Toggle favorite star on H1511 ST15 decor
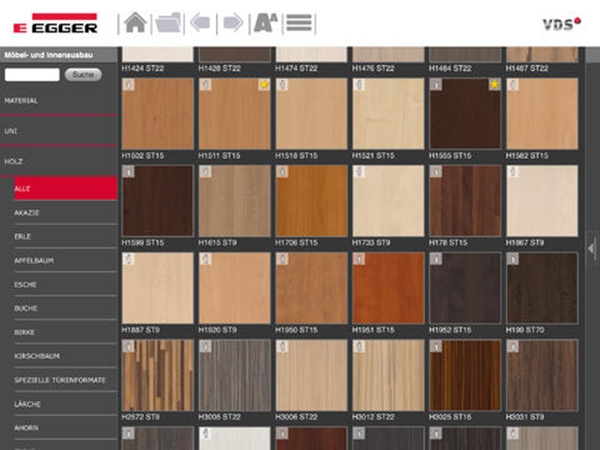 pos(264,85)
